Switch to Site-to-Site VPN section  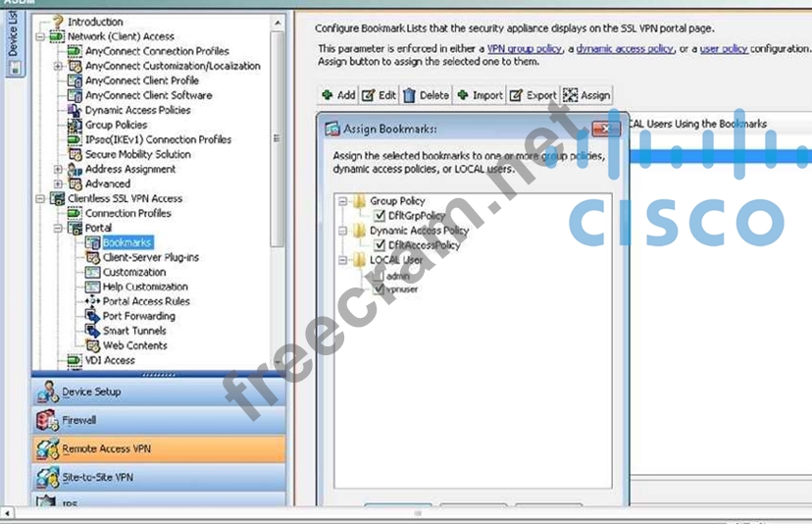(x=98, y=478)
